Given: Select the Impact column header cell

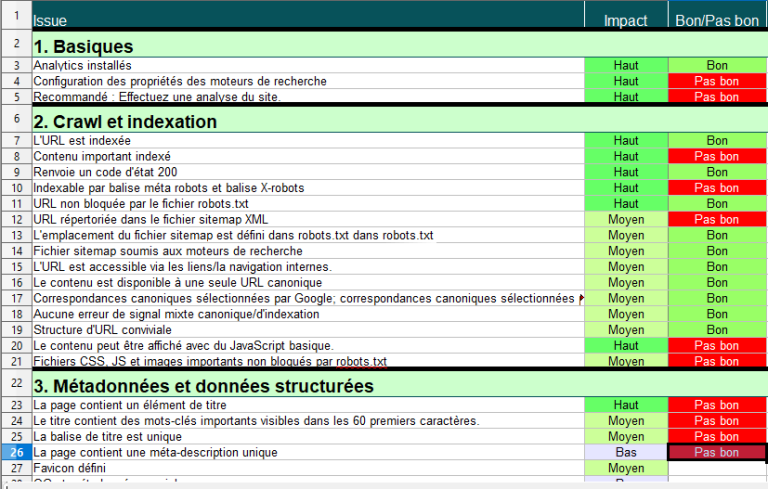Looking at the screenshot, I should (626, 15).
